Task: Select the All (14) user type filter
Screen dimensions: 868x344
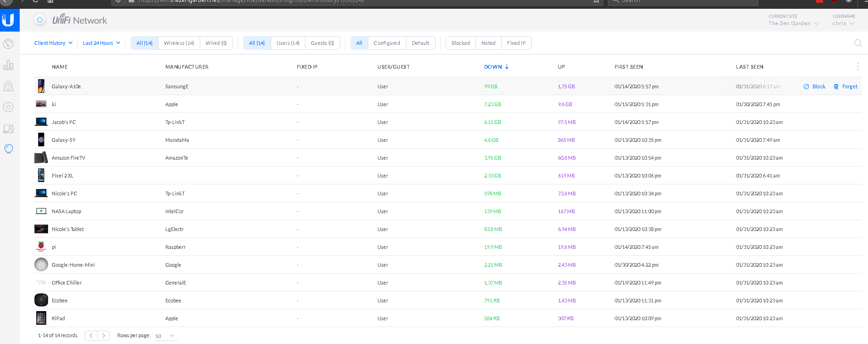Action: (257, 43)
